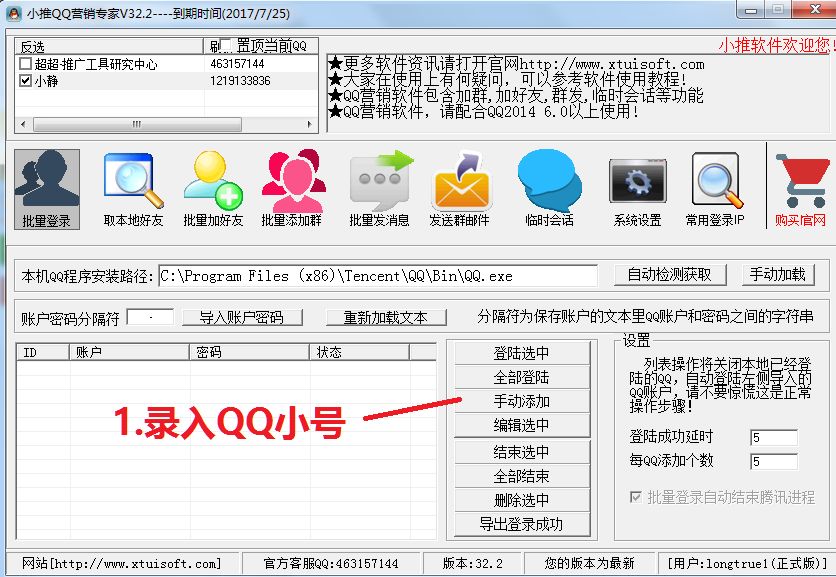Click the 账户密码分隔符 input field
The image size is (836, 577).
point(150,317)
